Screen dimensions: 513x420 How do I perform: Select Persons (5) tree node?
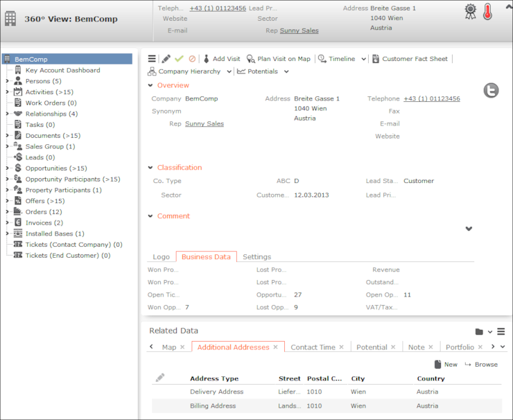(43, 81)
